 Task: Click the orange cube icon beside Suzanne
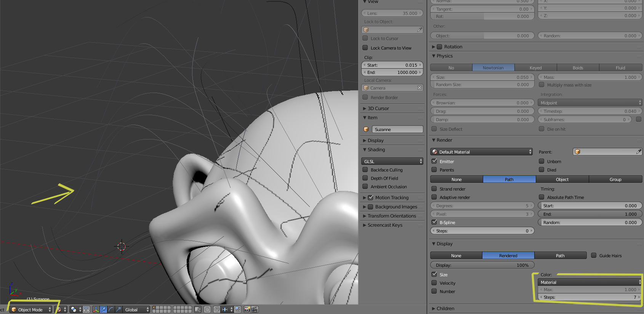(366, 130)
